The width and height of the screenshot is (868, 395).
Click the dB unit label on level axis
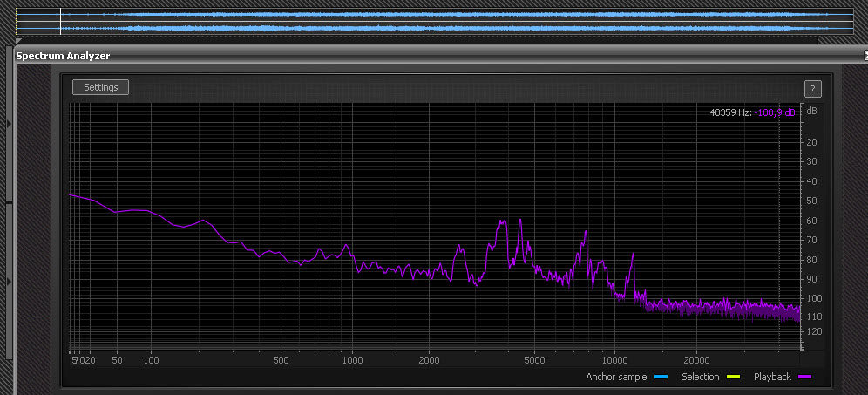pyautogui.click(x=811, y=111)
